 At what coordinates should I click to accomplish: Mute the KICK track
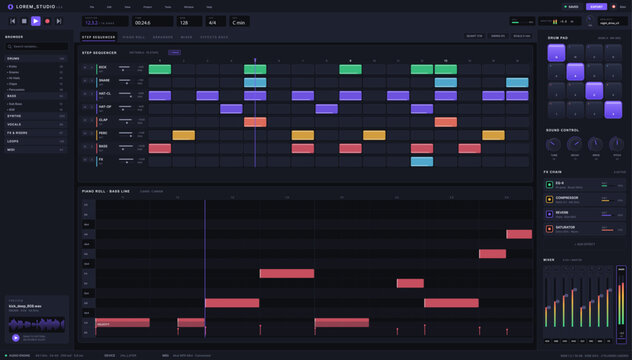[85, 68]
